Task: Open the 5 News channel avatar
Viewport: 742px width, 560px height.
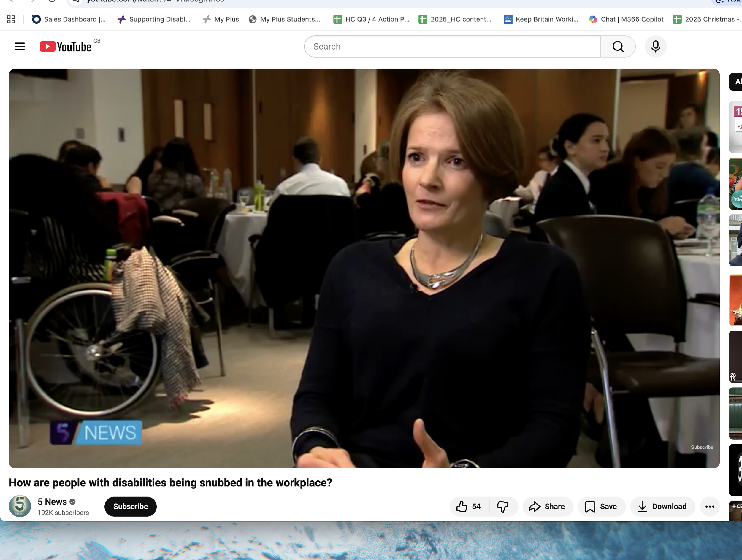Action: coord(20,506)
